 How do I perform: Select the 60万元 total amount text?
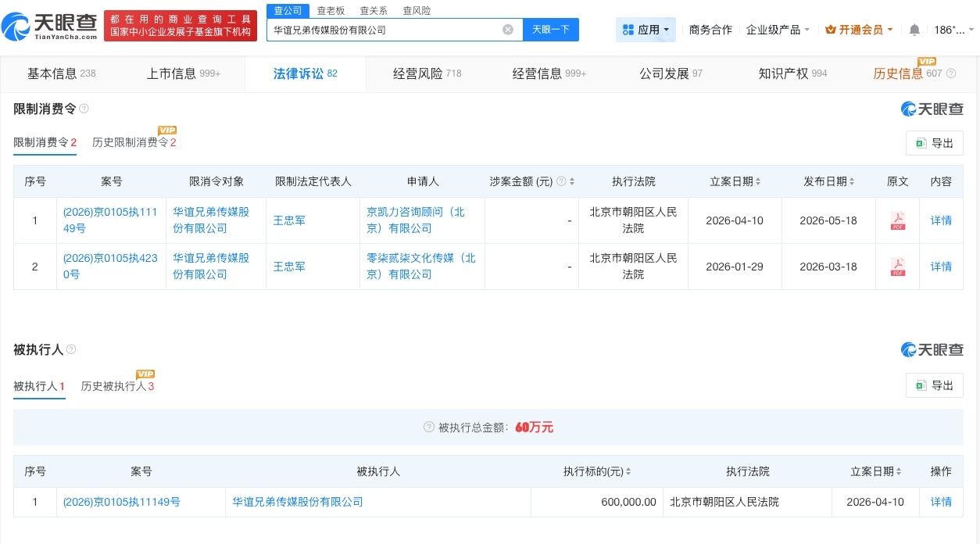535,428
